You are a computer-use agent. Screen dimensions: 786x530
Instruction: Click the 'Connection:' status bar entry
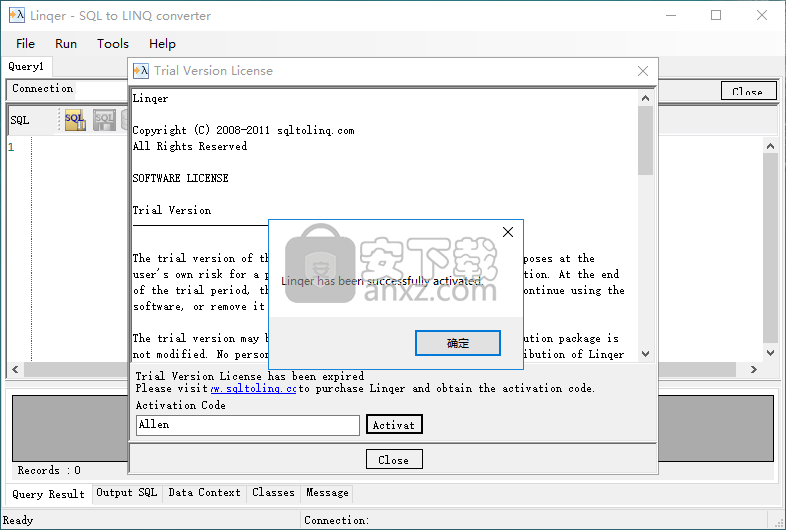[x=336, y=520]
